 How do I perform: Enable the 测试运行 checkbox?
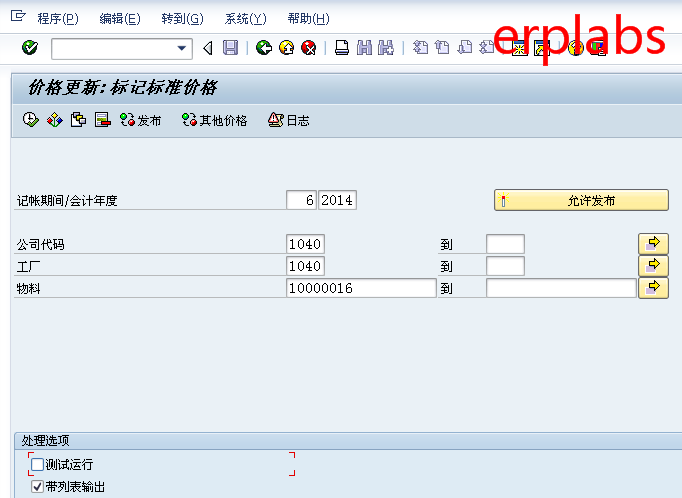pyautogui.click(x=37, y=465)
